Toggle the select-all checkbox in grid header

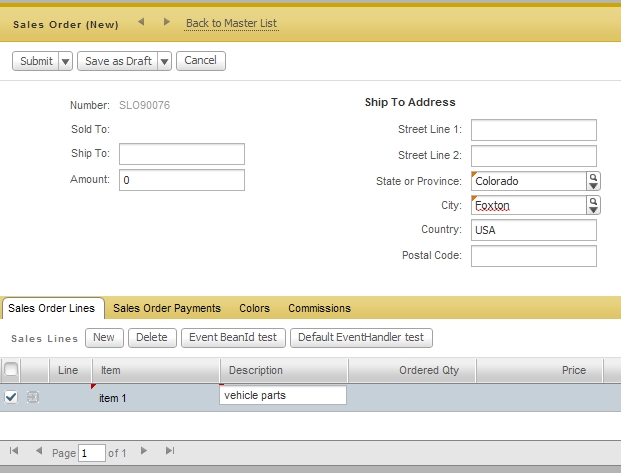coord(11,370)
